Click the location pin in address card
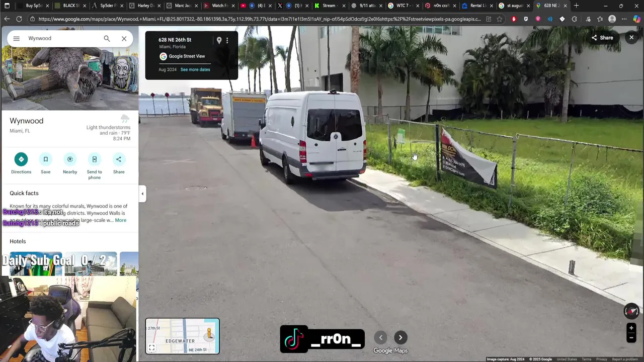Viewport: 644px width, 362px height. coord(219,40)
